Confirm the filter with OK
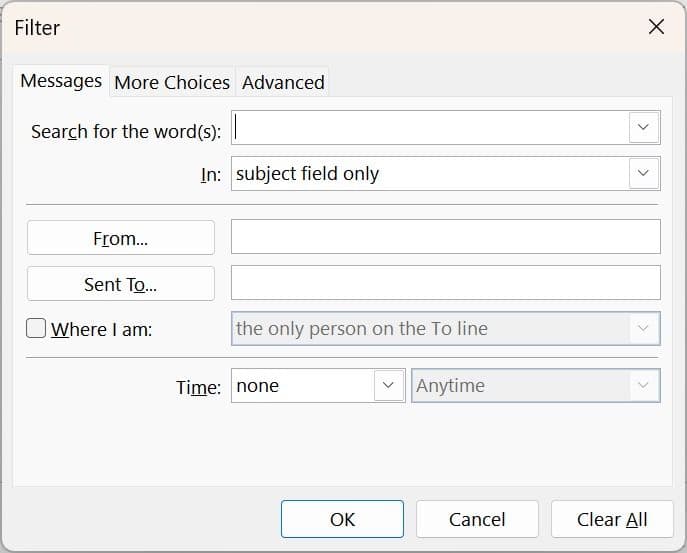Viewport: 687px width, 553px height. [342, 519]
